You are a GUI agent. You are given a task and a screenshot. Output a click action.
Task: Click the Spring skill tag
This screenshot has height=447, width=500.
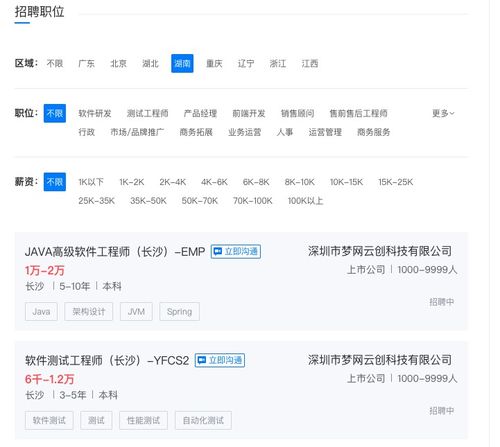coord(179,312)
